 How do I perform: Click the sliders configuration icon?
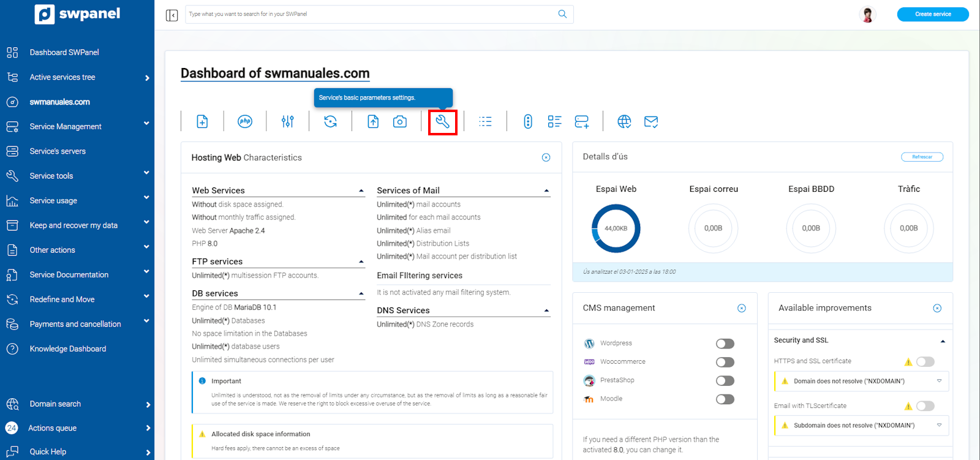coord(288,121)
